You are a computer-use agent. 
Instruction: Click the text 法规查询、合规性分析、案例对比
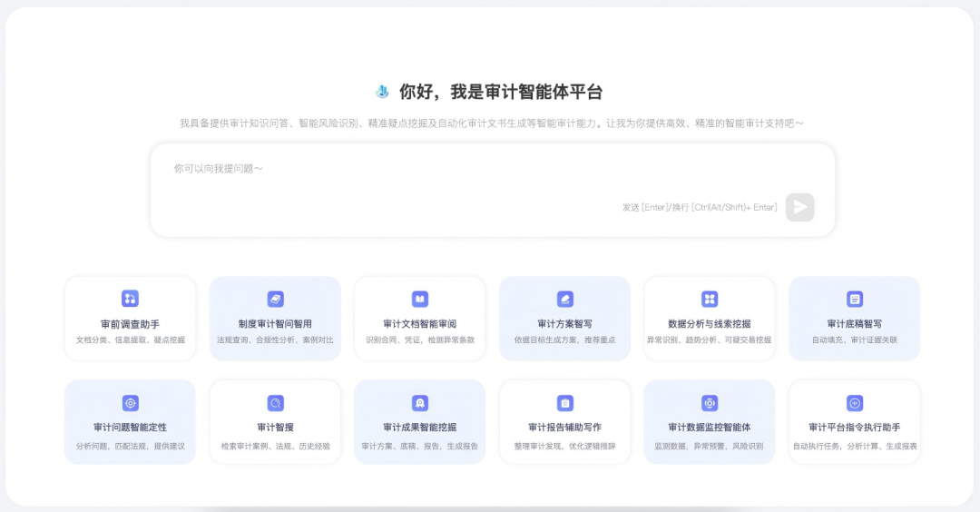pyautogui.click(x=275, y=340)
